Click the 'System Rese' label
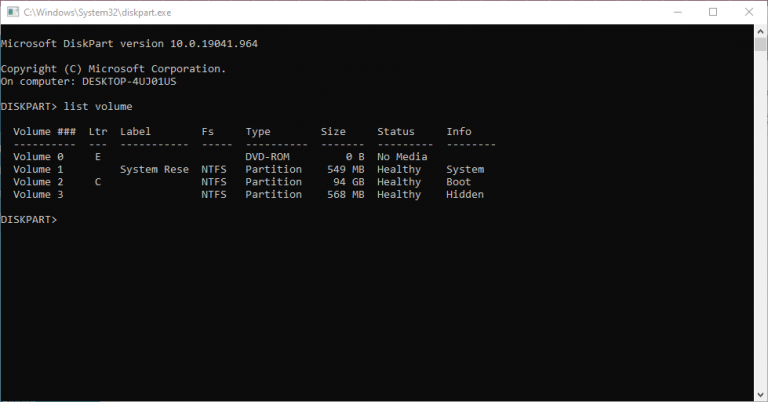The height and width of the screenshot is (402, 768). click(x=154, y=169)
